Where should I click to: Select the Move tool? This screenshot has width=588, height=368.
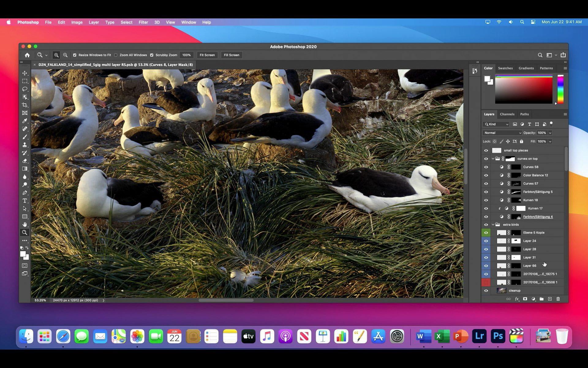pyautogui.click(x=25, y=73)
